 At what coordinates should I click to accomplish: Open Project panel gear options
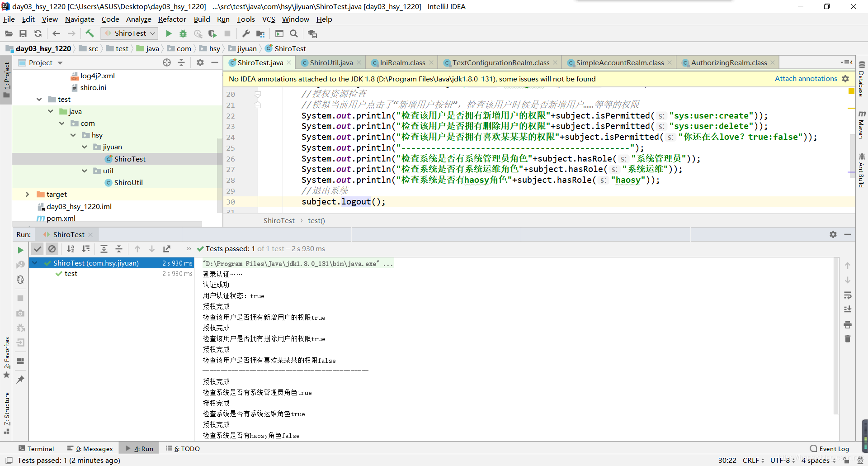pyautogui.click(x=200, y=62)
